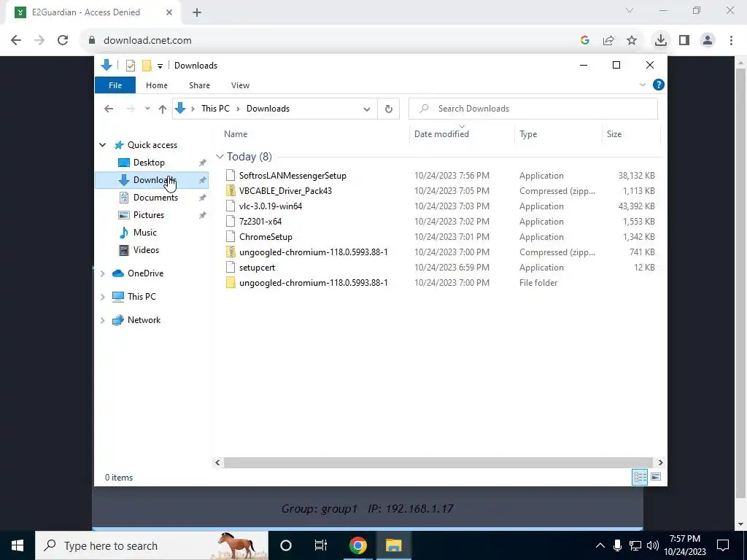The width and height of the screenshot is (747, 560).
Task: Click the Chrome icon on the taskbar
Action: click(357, 545)
